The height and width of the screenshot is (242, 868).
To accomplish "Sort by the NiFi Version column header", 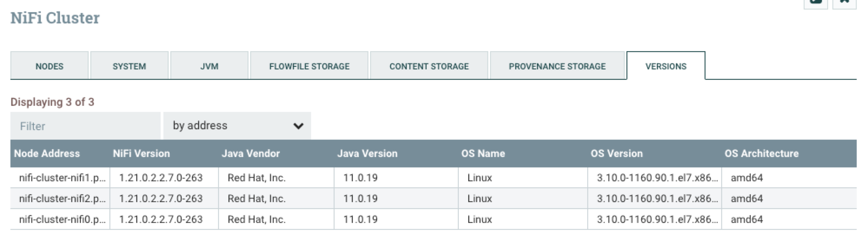I will pos(141,154).
